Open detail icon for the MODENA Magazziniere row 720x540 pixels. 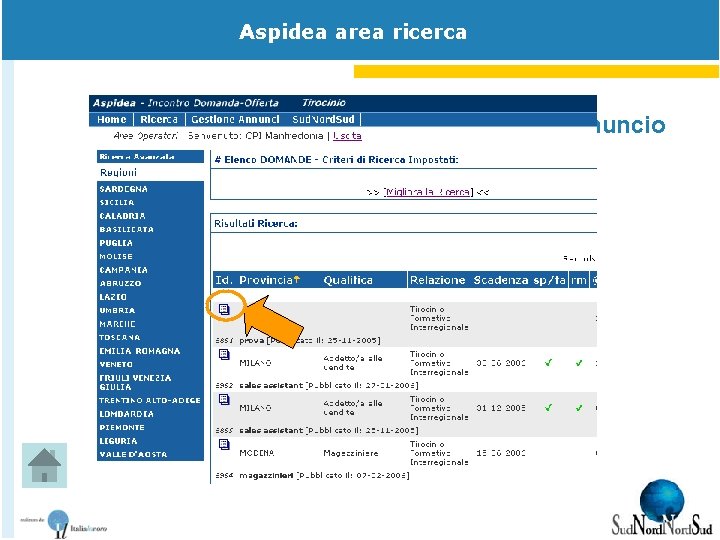pyautogui.click(x=224, y=444)
